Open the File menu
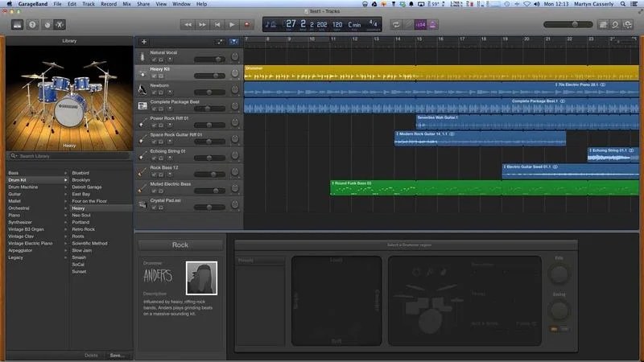The image size is (644, 362). (57, 4)
